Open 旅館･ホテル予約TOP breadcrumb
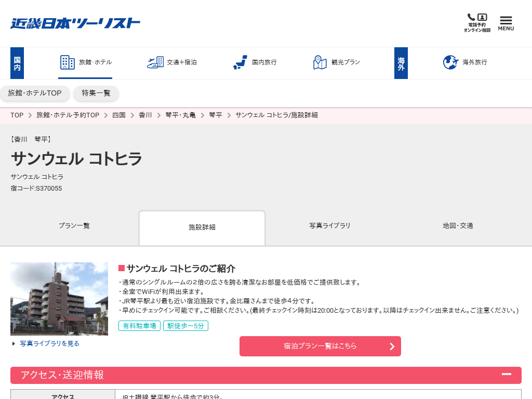Screen dimensions: 532x399 click(68, 115)
